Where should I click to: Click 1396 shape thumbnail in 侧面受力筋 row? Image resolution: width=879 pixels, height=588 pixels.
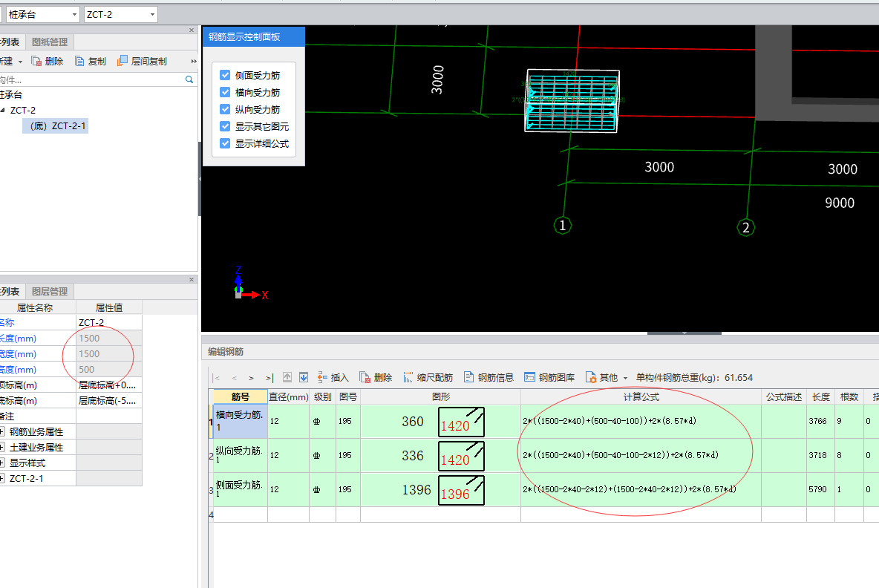point(461,490)
